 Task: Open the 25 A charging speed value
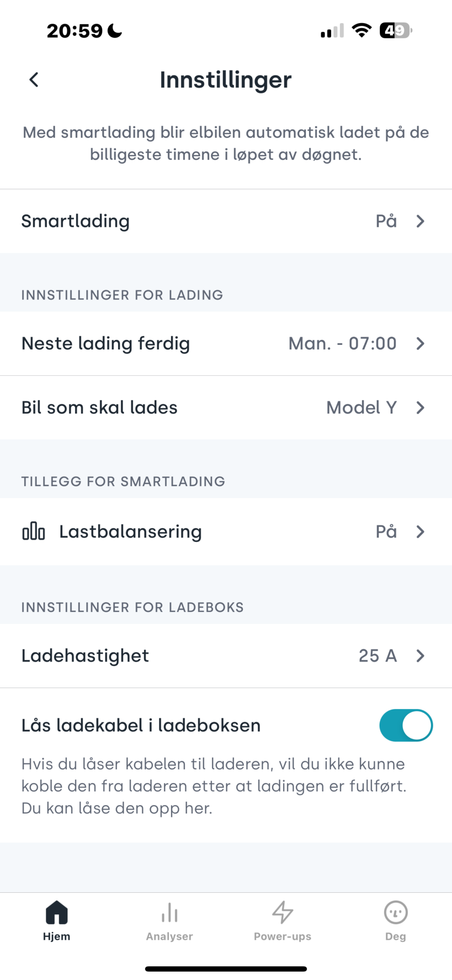pyautogui.click(x=378, y=656)
